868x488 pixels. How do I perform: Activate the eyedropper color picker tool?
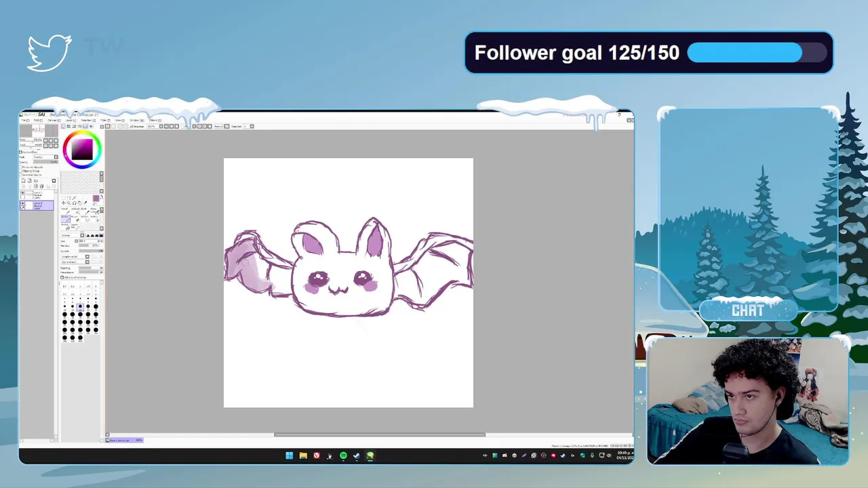(85, 203)
